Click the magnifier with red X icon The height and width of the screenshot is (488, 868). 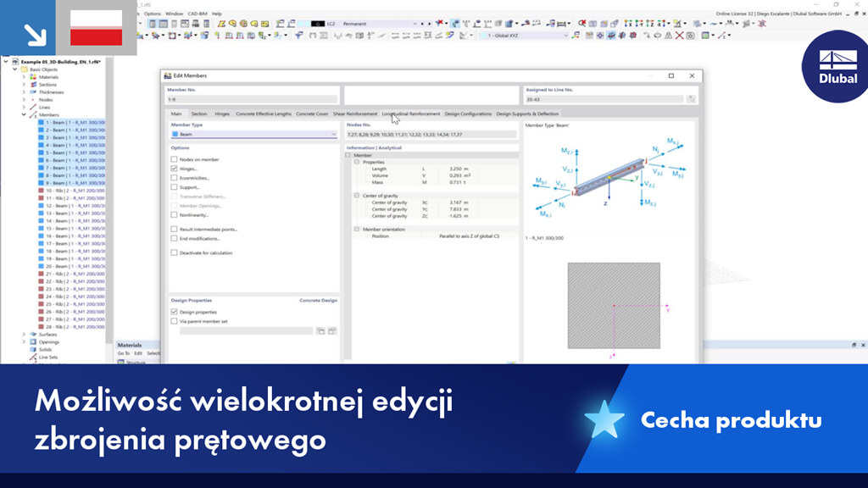581,23
